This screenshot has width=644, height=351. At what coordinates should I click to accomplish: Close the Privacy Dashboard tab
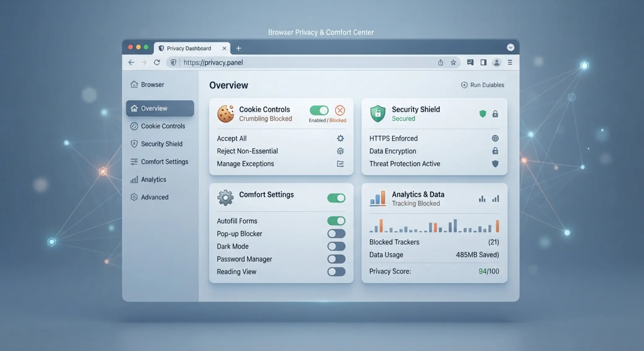[224, 48]
